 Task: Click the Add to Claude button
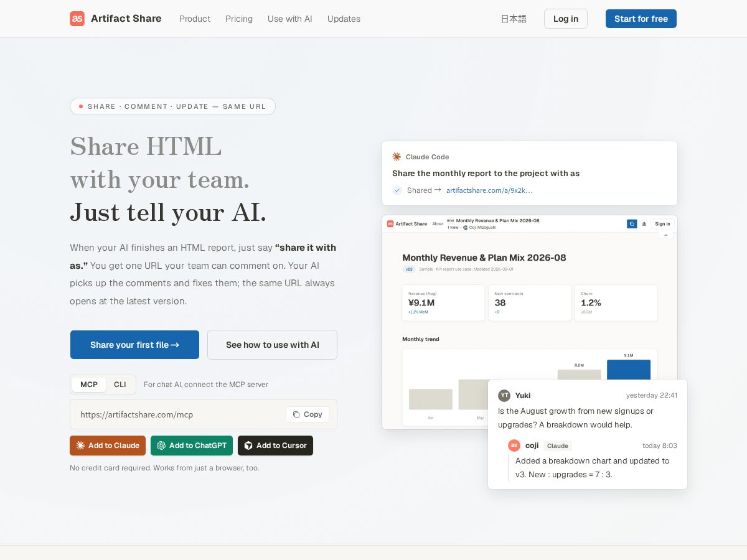click(x=108, y=446)
